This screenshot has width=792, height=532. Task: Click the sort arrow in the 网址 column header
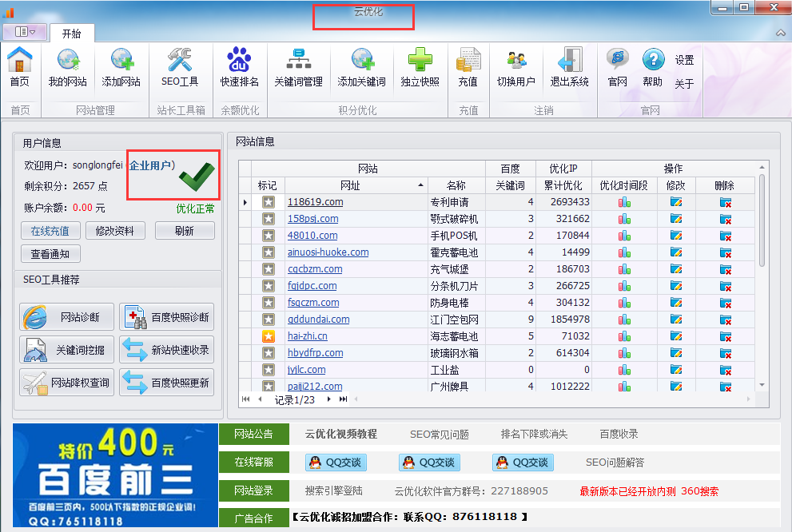(420, 185)
